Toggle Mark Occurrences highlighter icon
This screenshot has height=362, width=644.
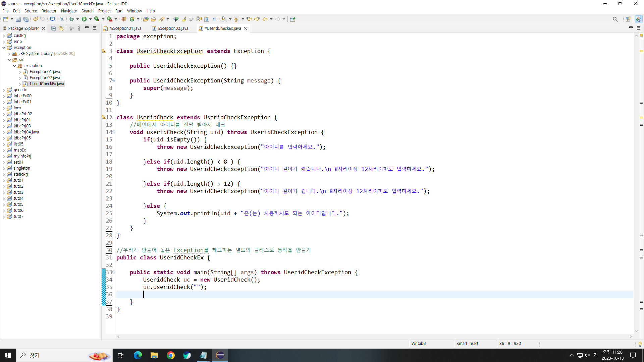[x=184, y=19]
